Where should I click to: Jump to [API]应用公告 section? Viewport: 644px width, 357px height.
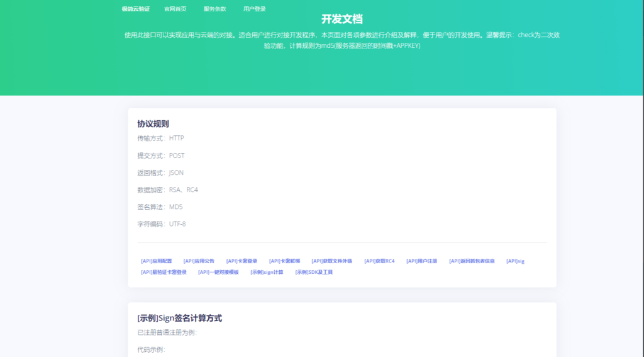(x=199, y=261)
